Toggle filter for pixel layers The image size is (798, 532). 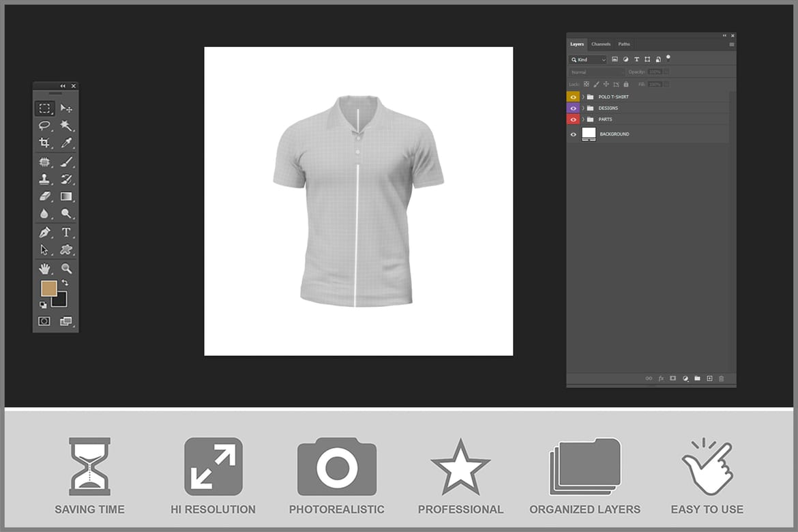coord(615,59)
